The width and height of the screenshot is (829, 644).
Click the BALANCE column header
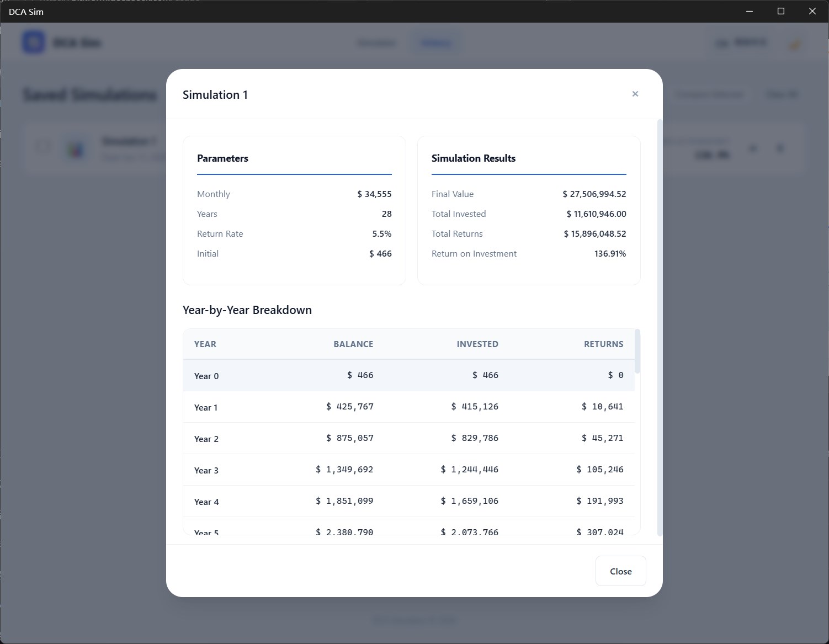353,344
